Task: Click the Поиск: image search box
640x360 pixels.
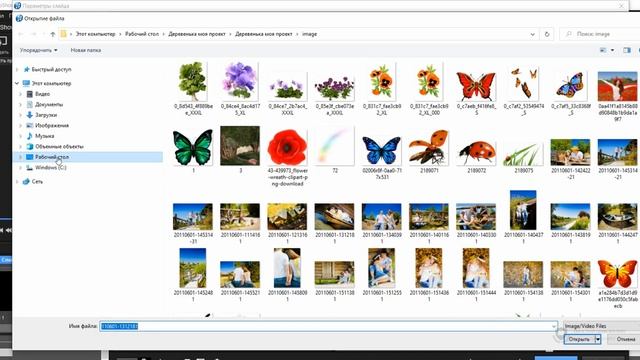Action: pos(600,34)
